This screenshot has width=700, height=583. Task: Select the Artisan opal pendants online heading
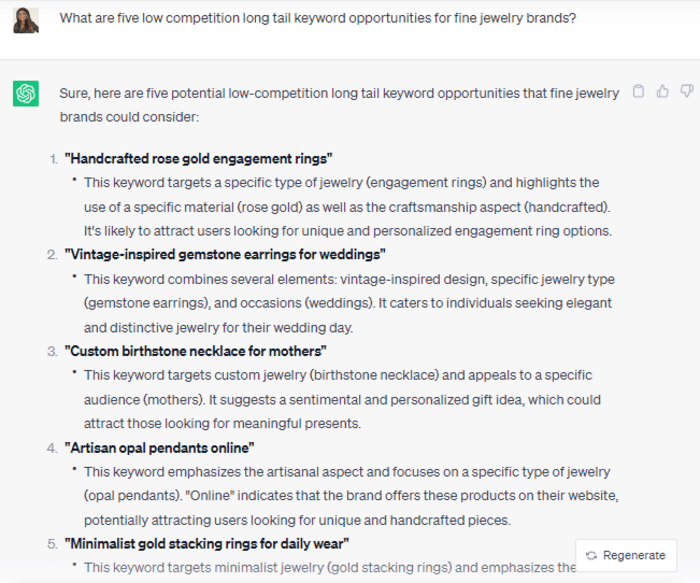[x=159, y=448]
